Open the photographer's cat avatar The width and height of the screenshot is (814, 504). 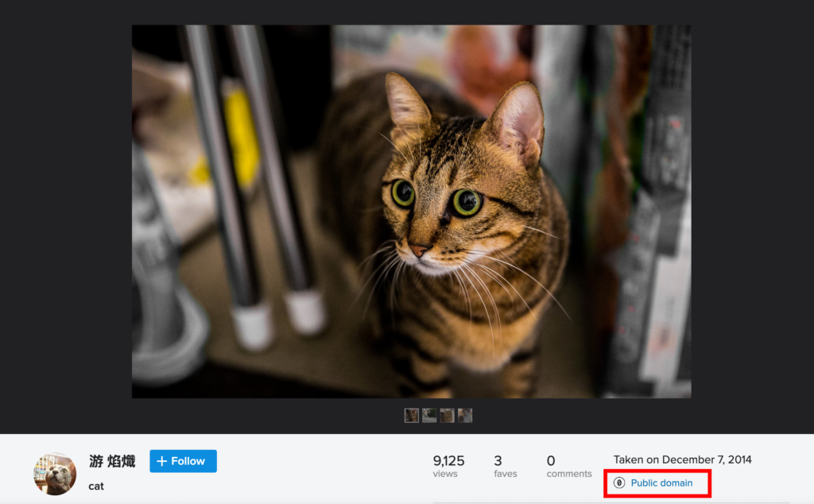point(55,474)
